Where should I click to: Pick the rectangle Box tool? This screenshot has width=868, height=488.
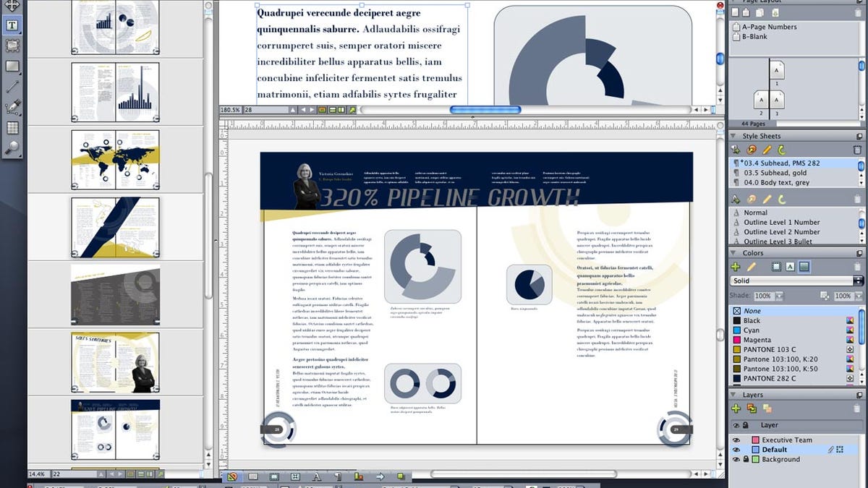[12, 64]
